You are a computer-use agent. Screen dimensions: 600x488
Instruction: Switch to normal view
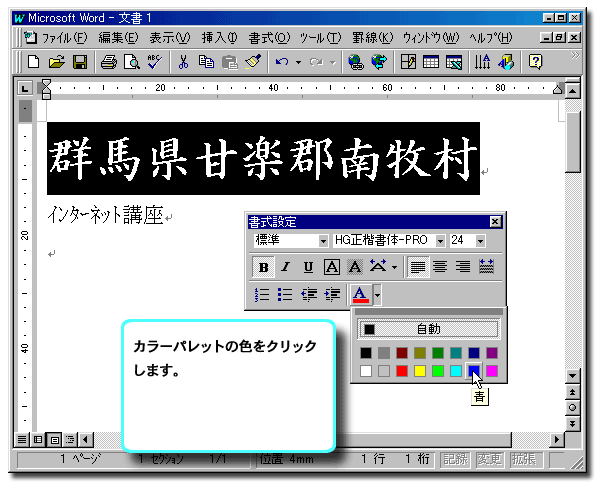click(22, 439)
